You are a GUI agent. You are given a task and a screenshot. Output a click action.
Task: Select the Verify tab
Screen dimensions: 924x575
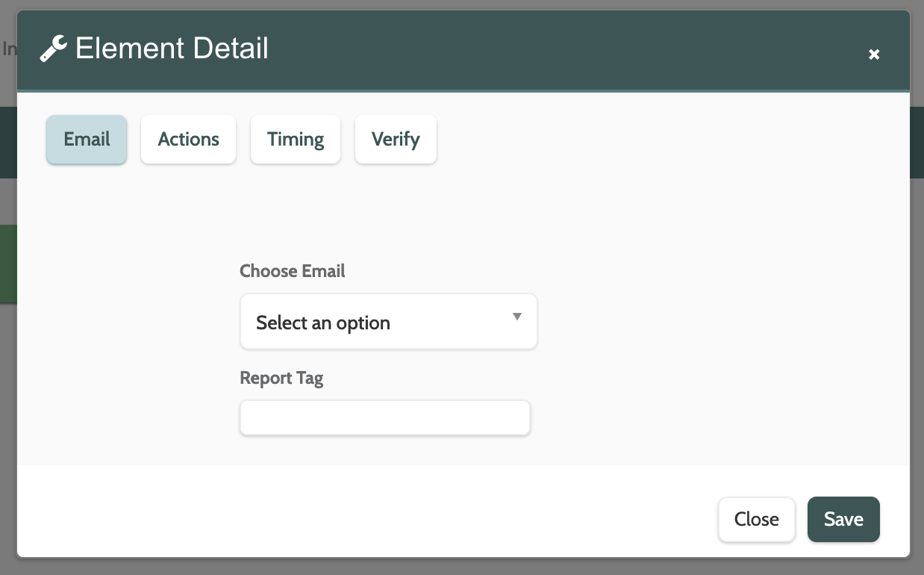396,140
